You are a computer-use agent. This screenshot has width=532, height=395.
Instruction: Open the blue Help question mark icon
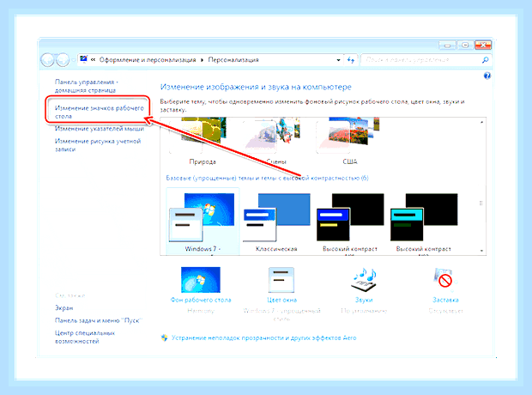click(x=487, y=76)
